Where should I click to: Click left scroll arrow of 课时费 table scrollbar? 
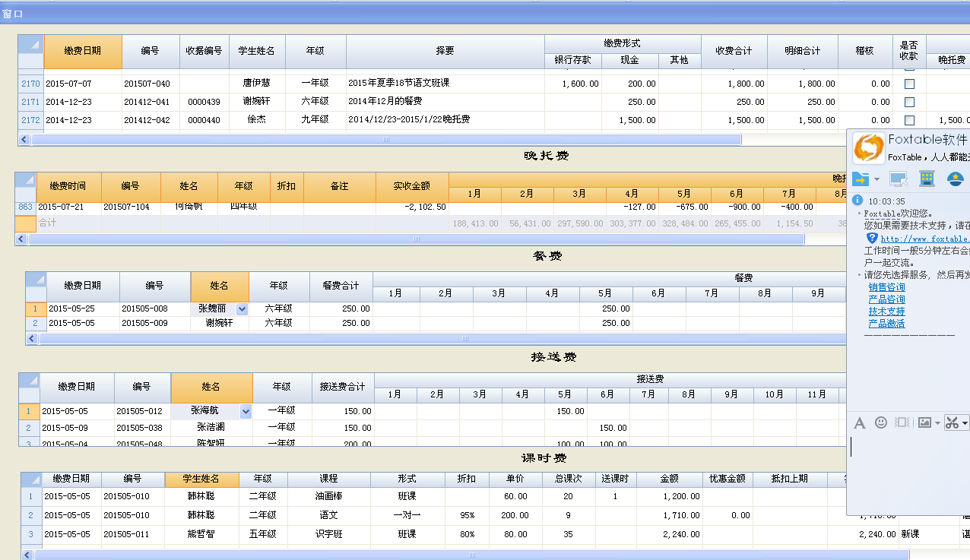click(x=27, y=555)
